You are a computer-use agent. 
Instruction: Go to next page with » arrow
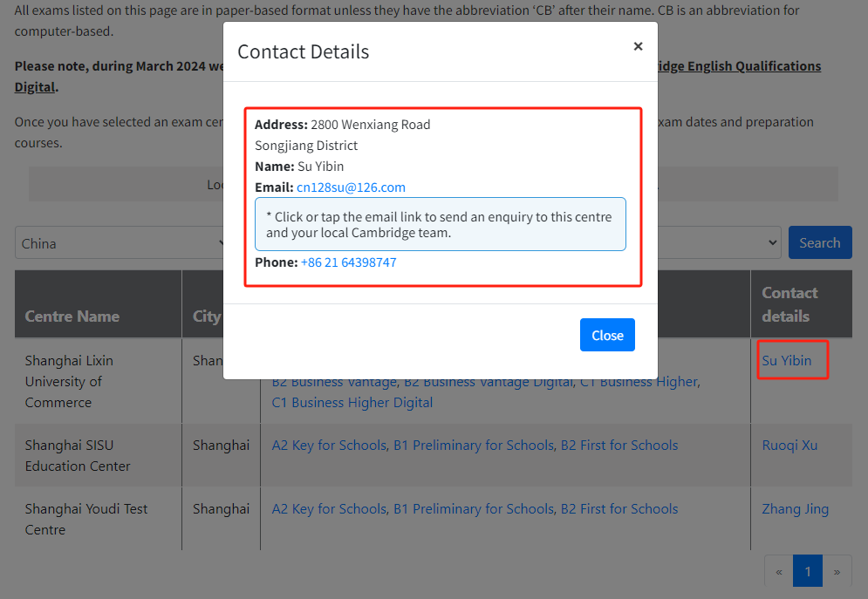837,572
